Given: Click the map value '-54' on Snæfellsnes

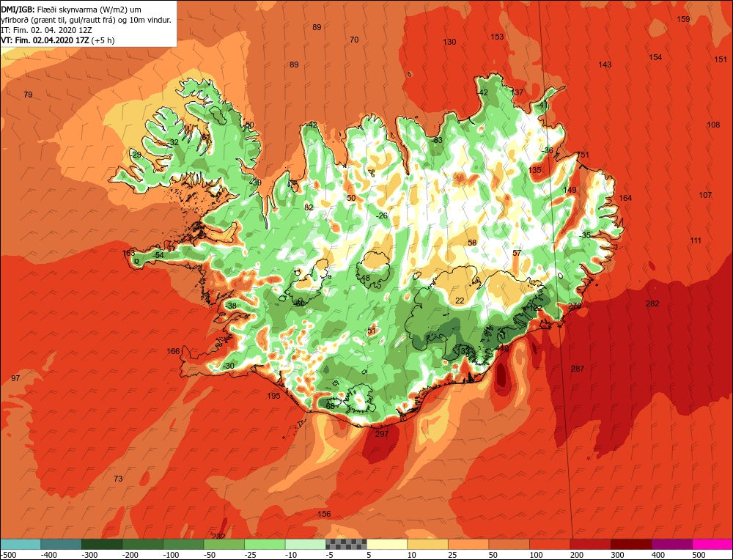Looking at the screenshot, I should [158, 255].
